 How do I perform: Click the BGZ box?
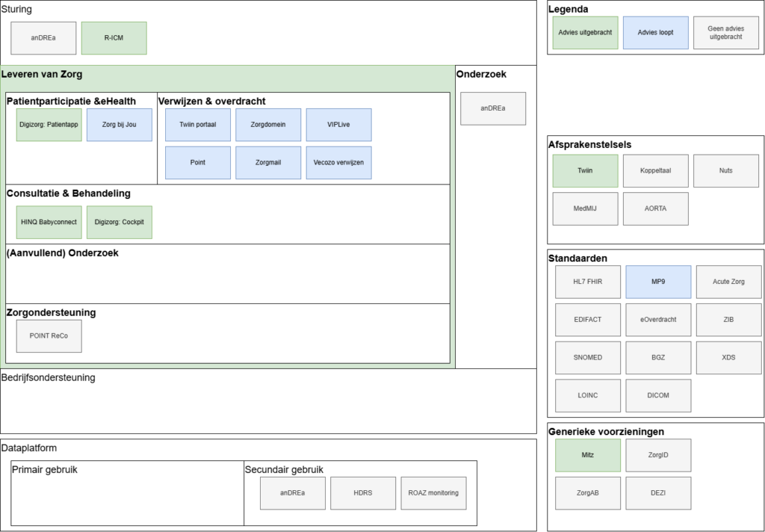click(x=658, y=358)
